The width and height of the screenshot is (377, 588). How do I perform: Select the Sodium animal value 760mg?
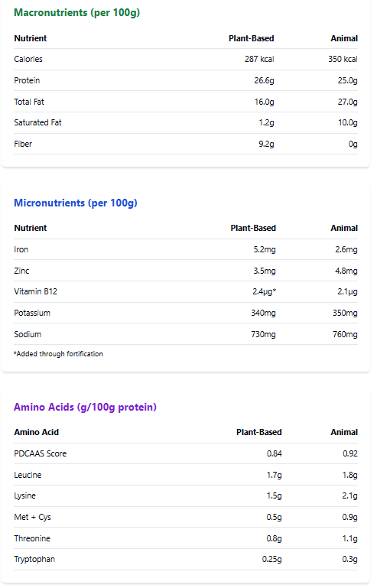345,334
